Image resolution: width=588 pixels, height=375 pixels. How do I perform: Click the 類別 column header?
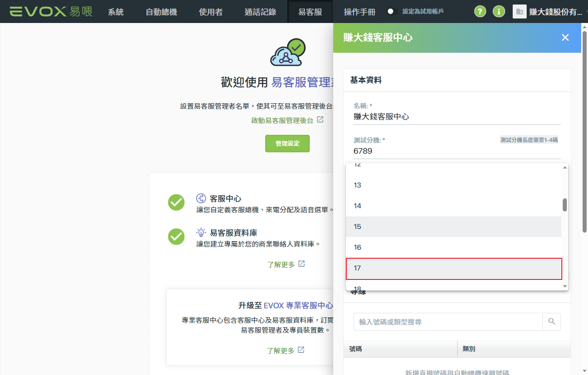[514, 349]
